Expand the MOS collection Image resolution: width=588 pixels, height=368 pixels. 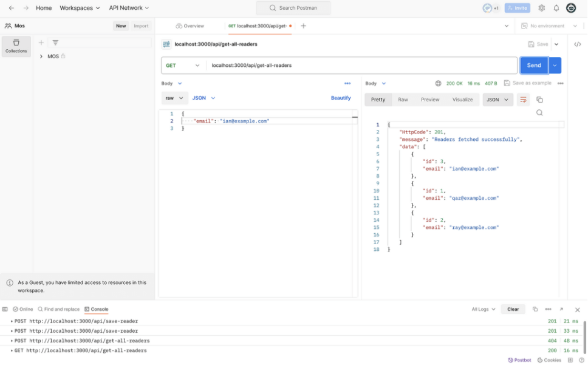(41, 56)
